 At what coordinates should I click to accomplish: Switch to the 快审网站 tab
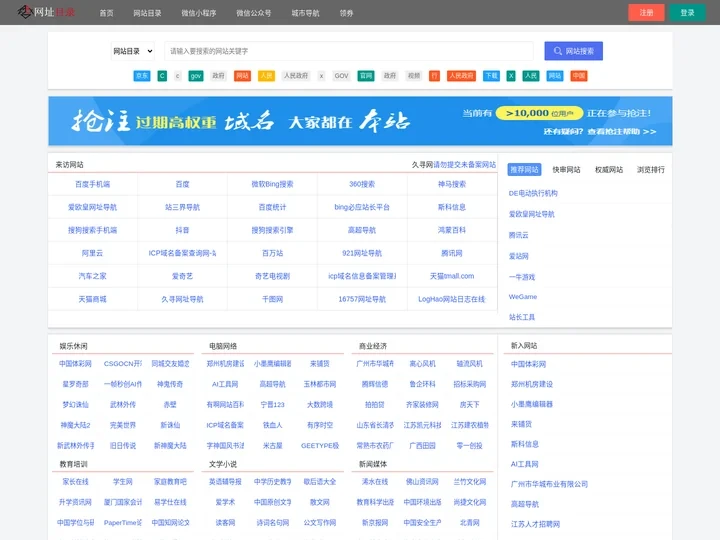(566, 169)
